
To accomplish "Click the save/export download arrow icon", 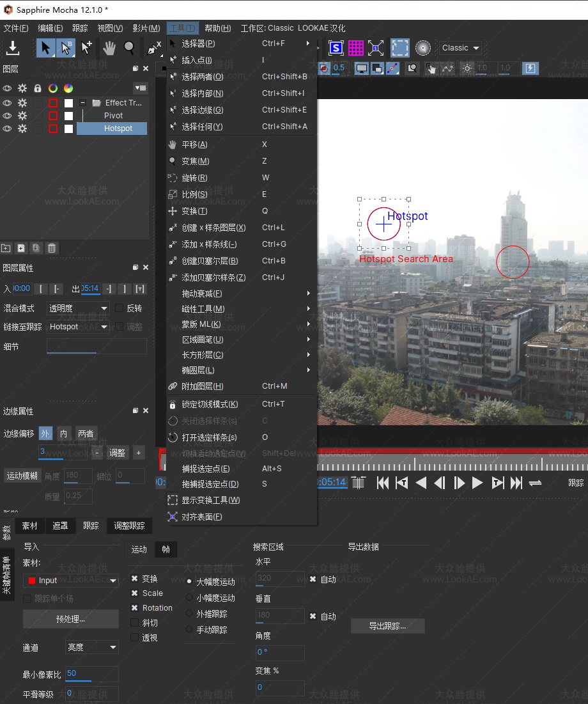I will 13,48.
